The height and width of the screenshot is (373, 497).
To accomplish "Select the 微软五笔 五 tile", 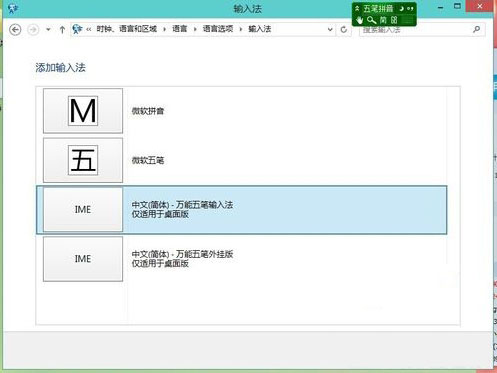I will tap(83, 160).
